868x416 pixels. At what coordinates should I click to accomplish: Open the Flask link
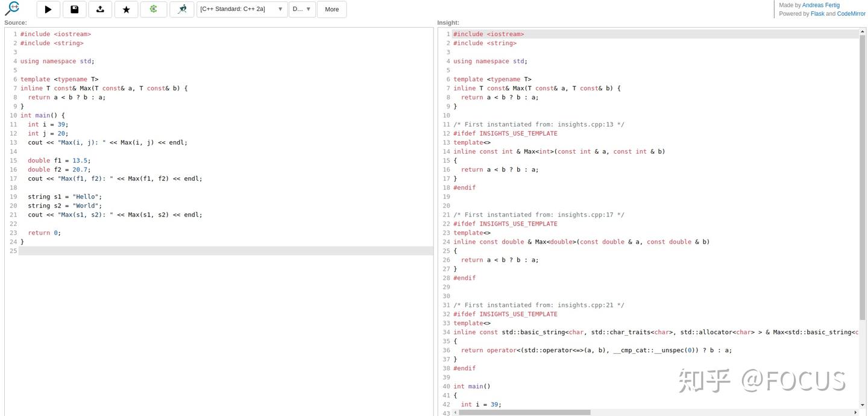point(817,13)
